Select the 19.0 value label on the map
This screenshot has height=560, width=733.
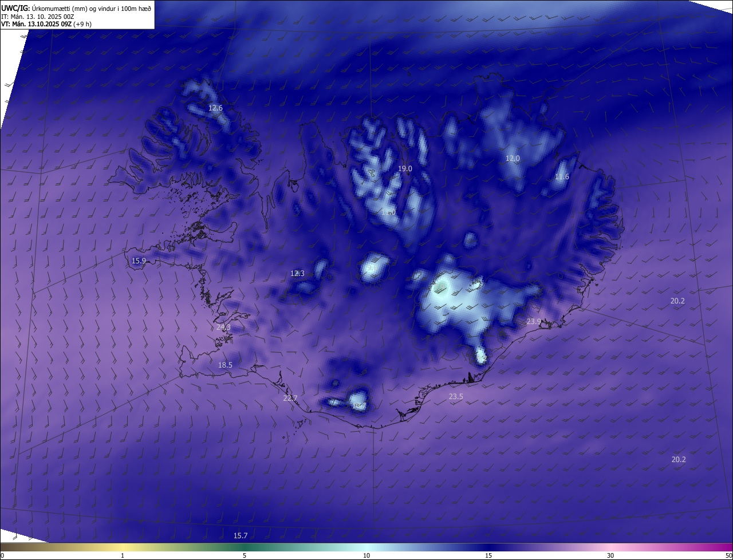tap(405, 168)
